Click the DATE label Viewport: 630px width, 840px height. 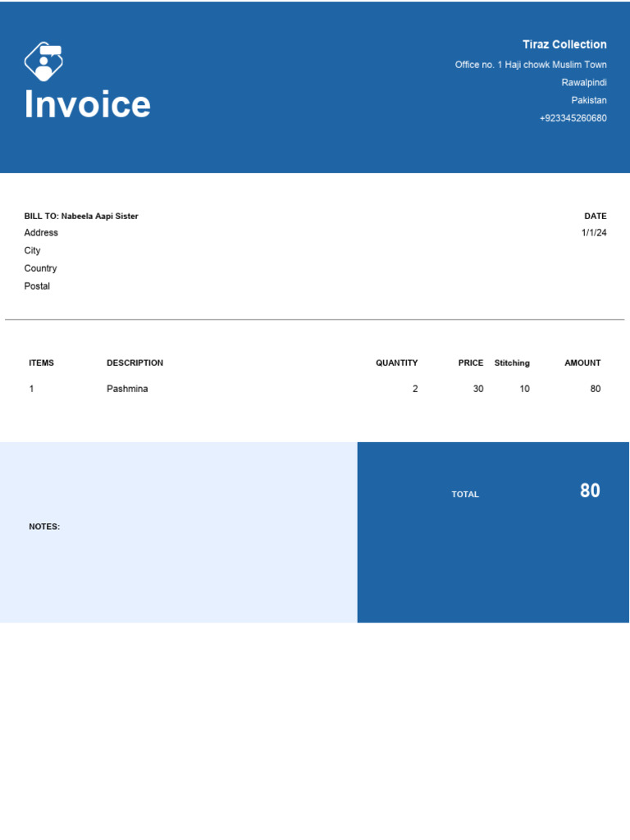[x=596, y=216]
